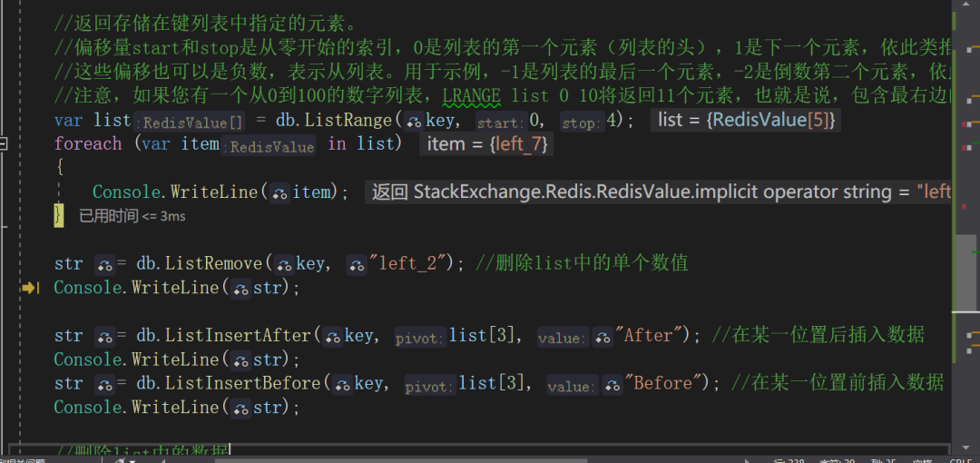
Task: Click the icon after str on ListRemove line
Action: click(x=104, y=265)
